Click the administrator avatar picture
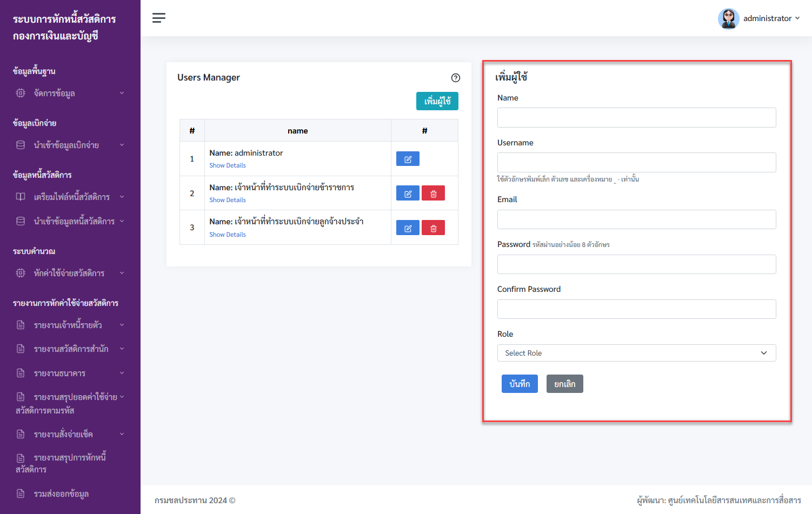Screen dimensions: 812x514 (728, 18)
